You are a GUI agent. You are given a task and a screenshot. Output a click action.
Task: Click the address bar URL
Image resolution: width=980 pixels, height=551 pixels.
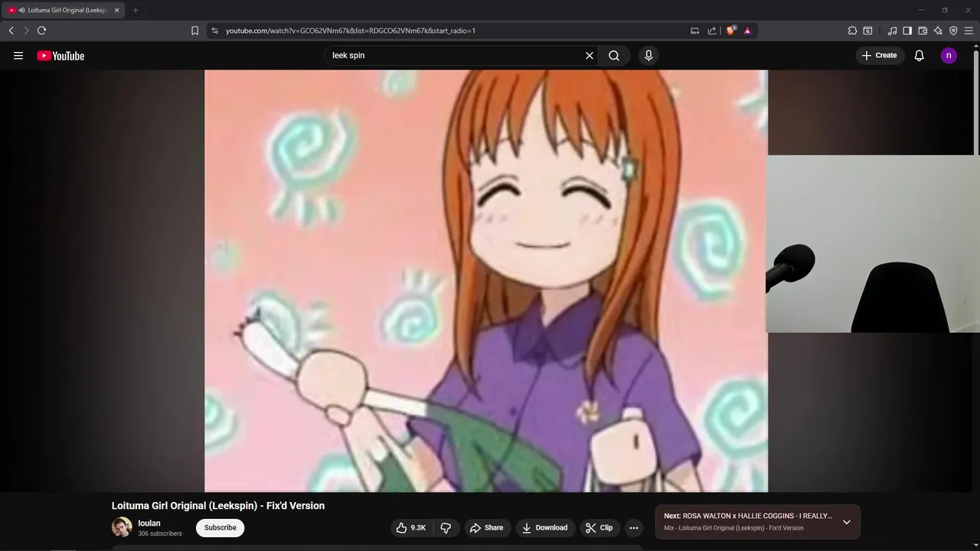point(351,31)
